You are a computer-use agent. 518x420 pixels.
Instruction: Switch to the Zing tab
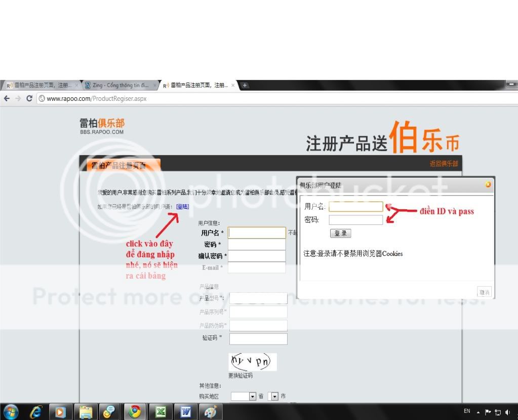[x=120, y=85]
